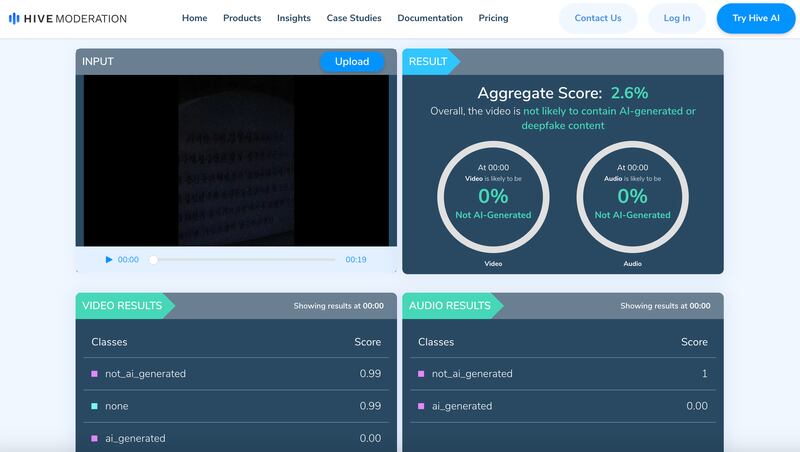Navigate to the Pricing page
The width and height of the screenshot is (800, 452).
pyautogui.click(x=493, y=18)
